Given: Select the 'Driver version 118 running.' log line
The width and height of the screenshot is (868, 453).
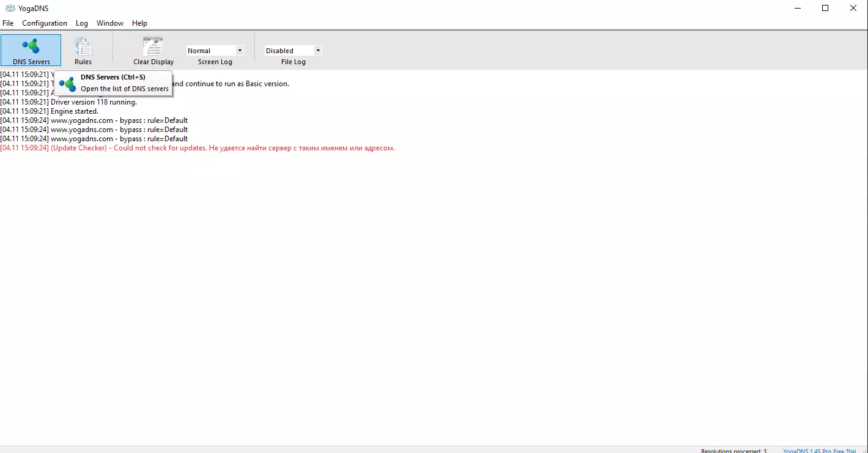Looking at the screenshot, I should 68,102.
